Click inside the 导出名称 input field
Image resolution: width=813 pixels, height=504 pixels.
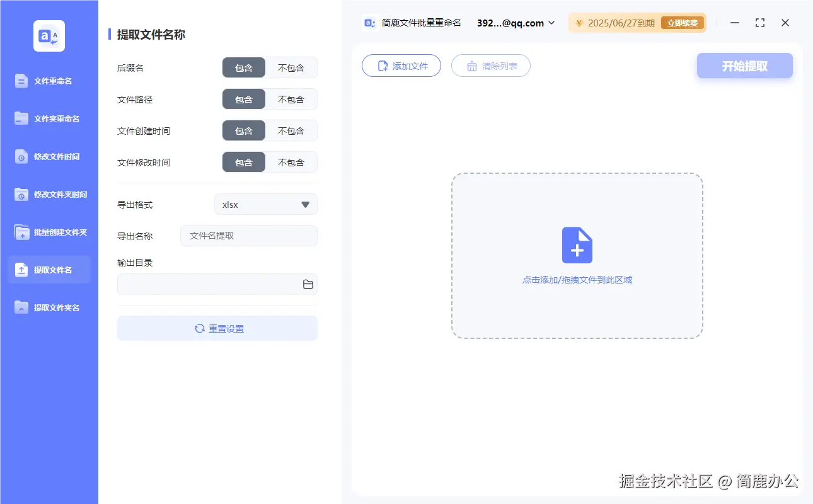point(248,236)
